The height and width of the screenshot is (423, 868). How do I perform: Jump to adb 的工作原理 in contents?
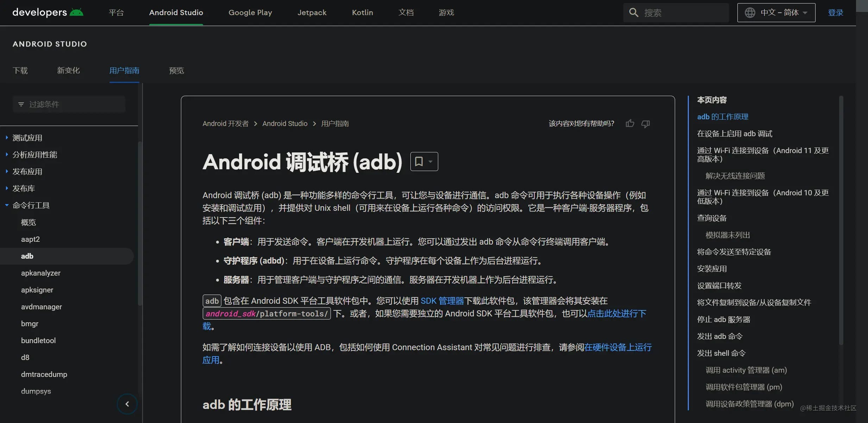(x=723, y=116)
